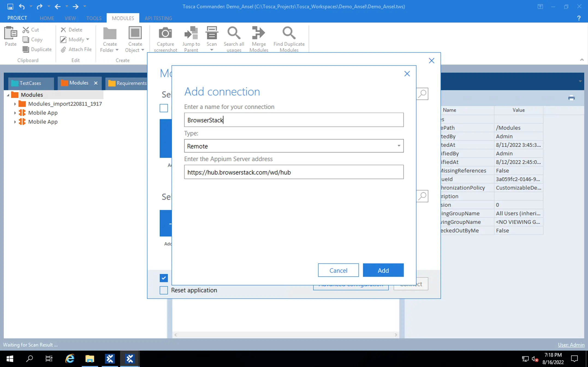Open the TestCases tab
This screenshot has width=588, height=367.
click(x=30, y=83)
